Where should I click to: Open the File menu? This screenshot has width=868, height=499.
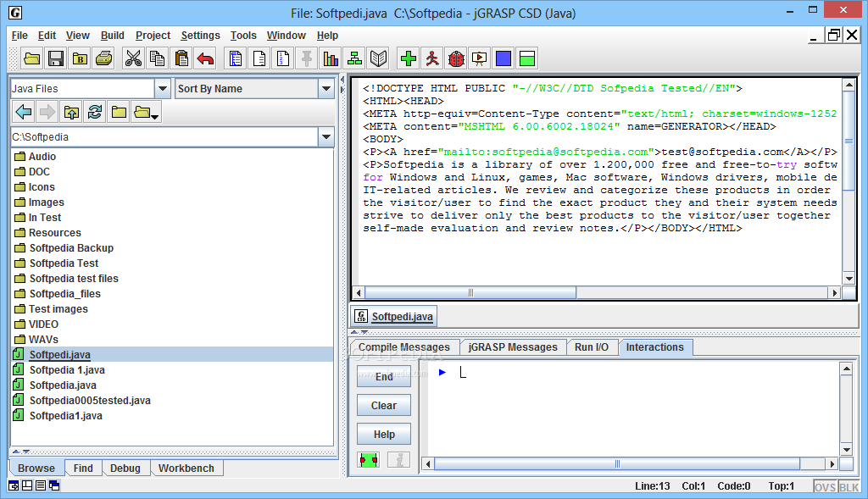coord(19,36)
